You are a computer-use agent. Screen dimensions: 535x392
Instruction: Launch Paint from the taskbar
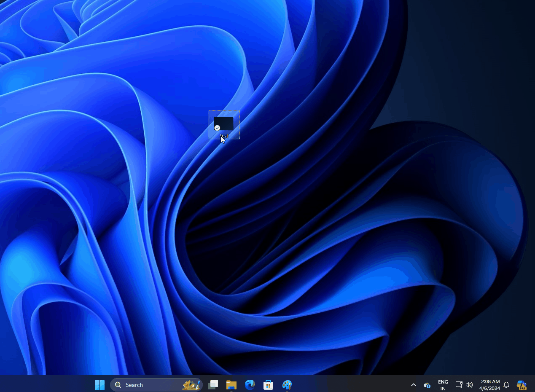pos(287,385)
